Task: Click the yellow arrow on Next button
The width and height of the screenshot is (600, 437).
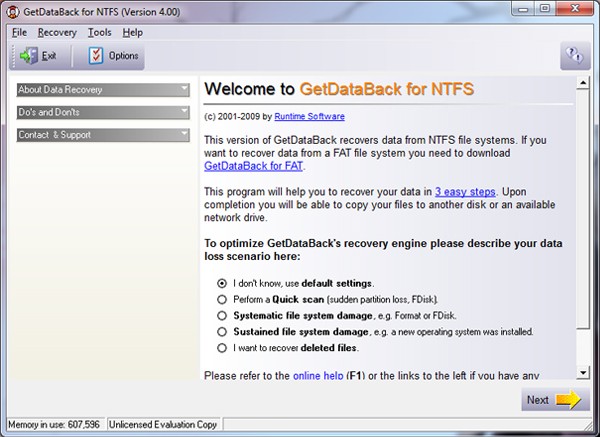Action: (x=568, y=399)
